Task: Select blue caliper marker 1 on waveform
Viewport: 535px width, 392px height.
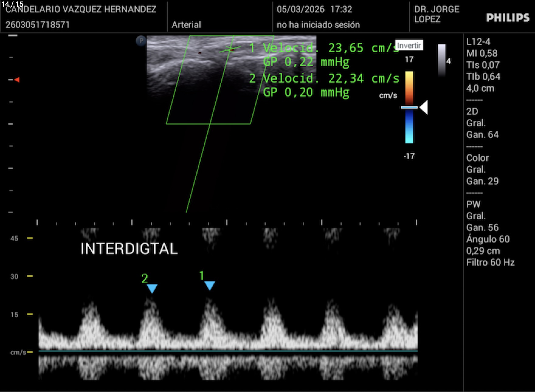Action: pyautogui.click(x=209, y=285)
